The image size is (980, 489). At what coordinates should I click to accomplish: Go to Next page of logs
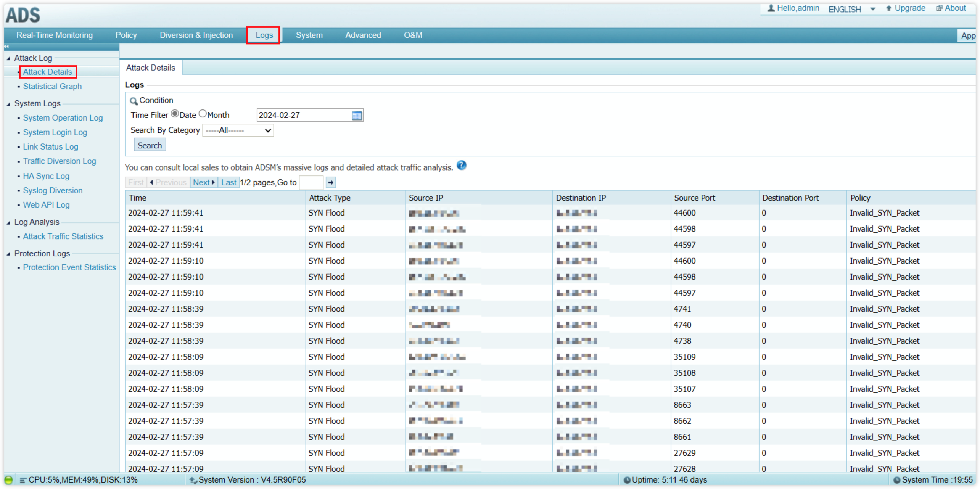[x=203, y=182]
